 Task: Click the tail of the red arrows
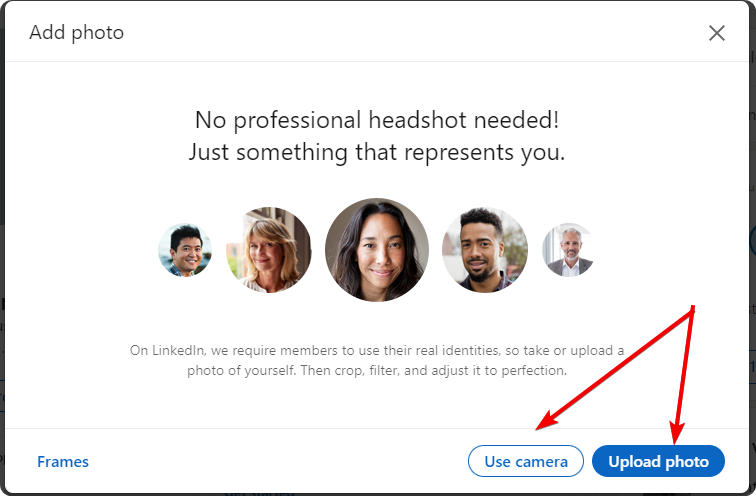coord(693,308)
